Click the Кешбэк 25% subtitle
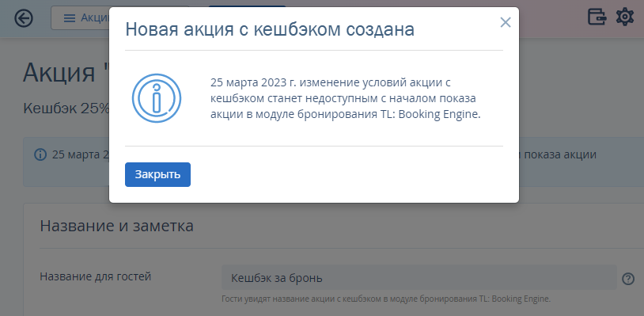The height and width of the screenshot is (316, 644). [x=66, y=109]
